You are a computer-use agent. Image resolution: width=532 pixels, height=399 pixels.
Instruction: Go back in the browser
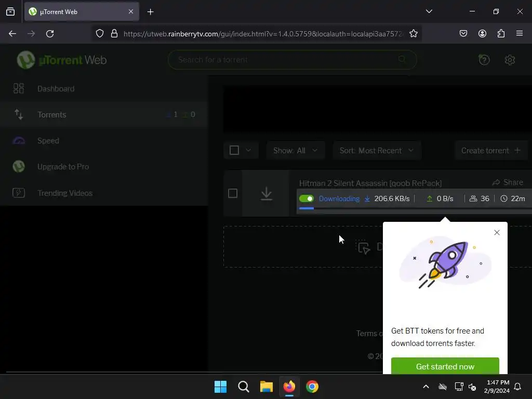(12, 34)
